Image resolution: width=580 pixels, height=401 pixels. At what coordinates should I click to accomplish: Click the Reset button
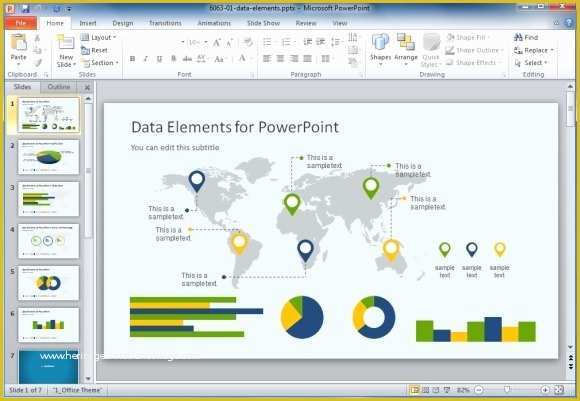94,50
